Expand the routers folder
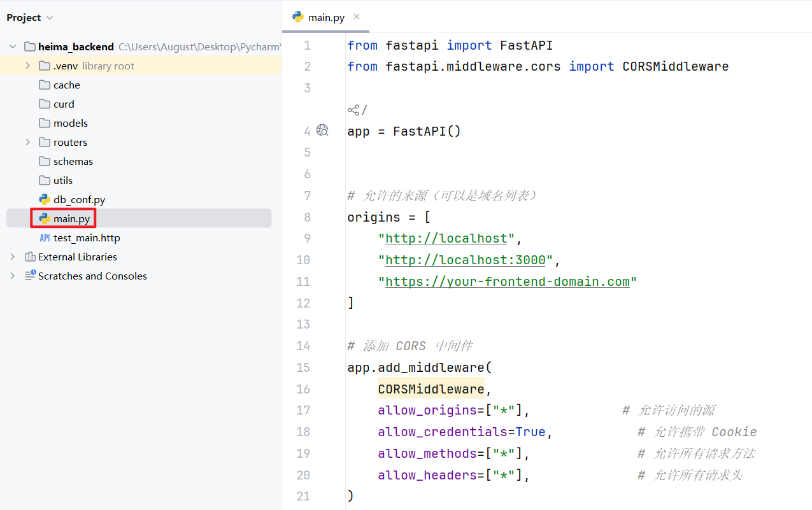 (x=27, y=142)
